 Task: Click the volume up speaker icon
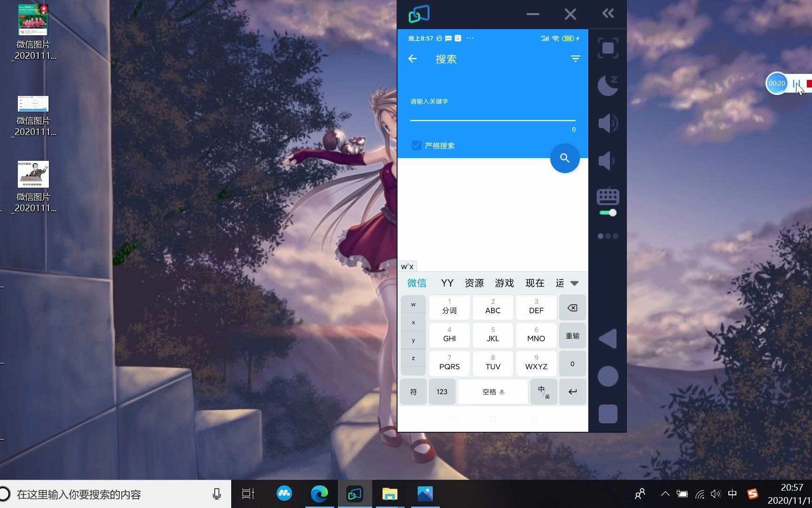point(608,123)
